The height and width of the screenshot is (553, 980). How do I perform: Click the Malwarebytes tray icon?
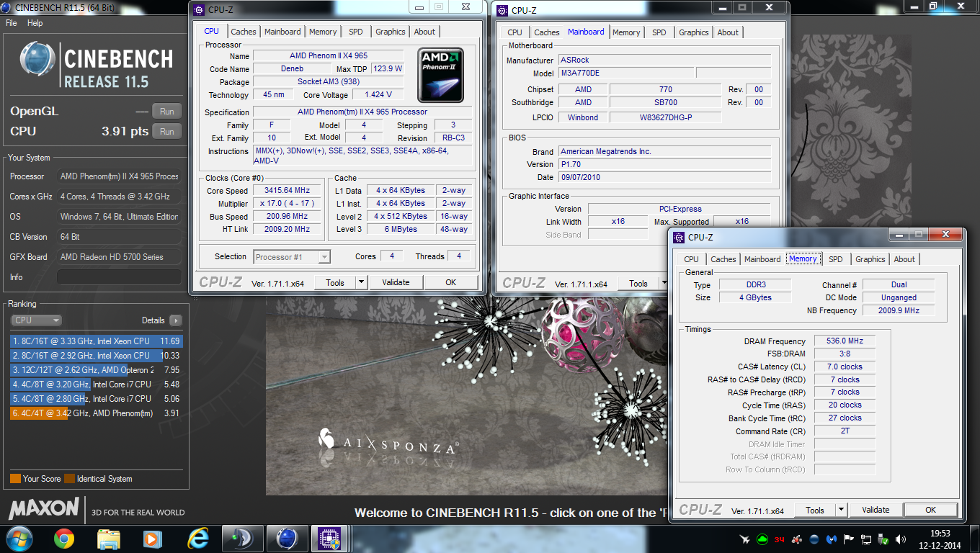click(x=832, y=539)
